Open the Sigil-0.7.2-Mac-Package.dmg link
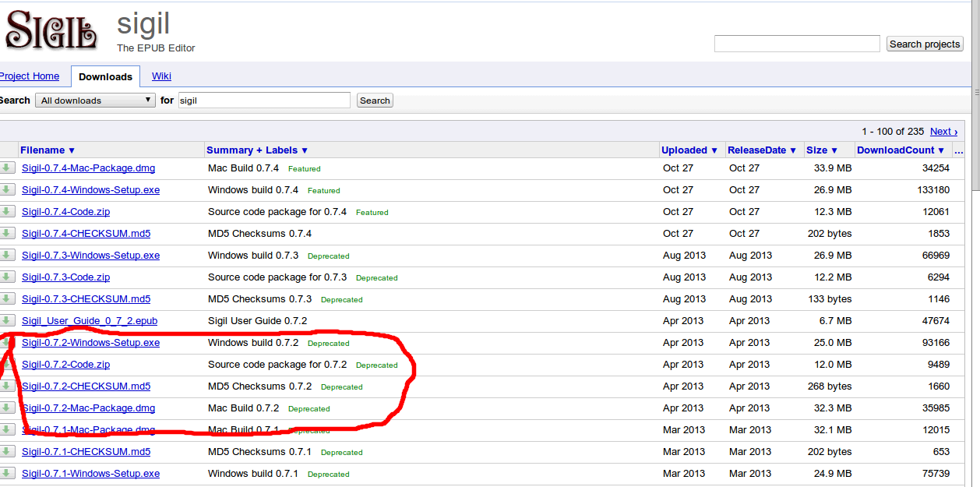This screenshot has width=980, height=487. click(x=88, y=408)
